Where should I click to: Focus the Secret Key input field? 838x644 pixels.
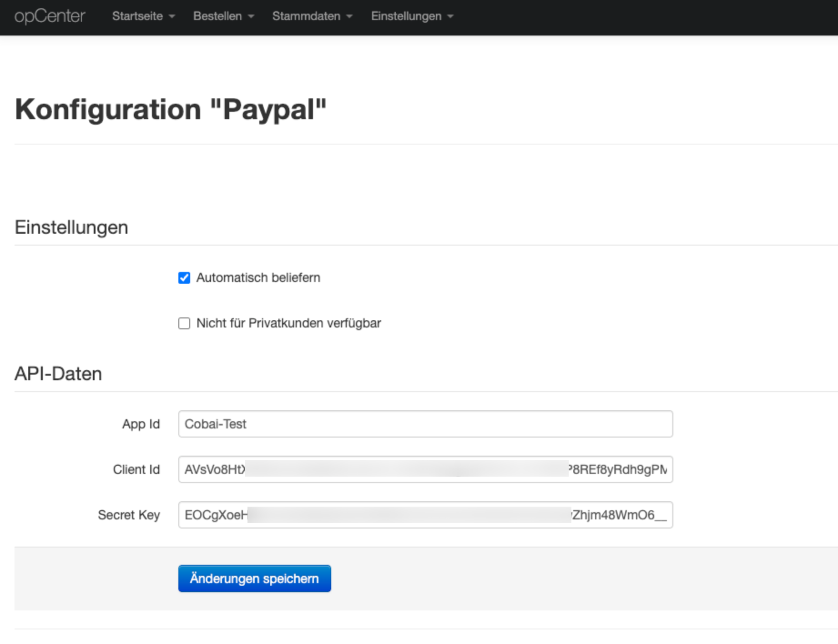[x=425, y=515]
